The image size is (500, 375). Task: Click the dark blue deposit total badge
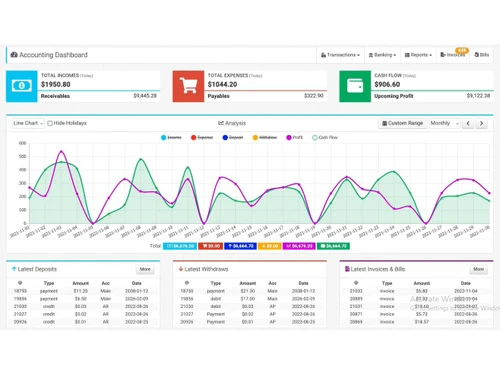point(240,246)
